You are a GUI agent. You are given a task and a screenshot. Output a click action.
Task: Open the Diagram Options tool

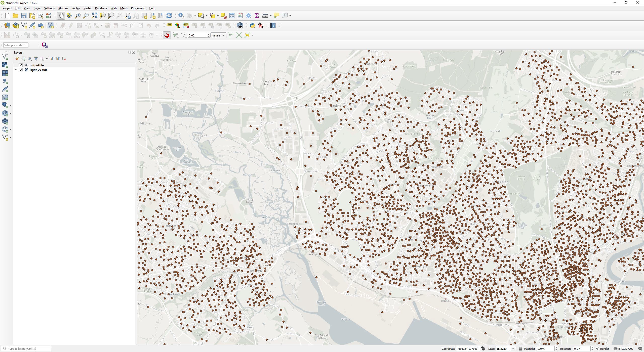[x=178, y=25]
